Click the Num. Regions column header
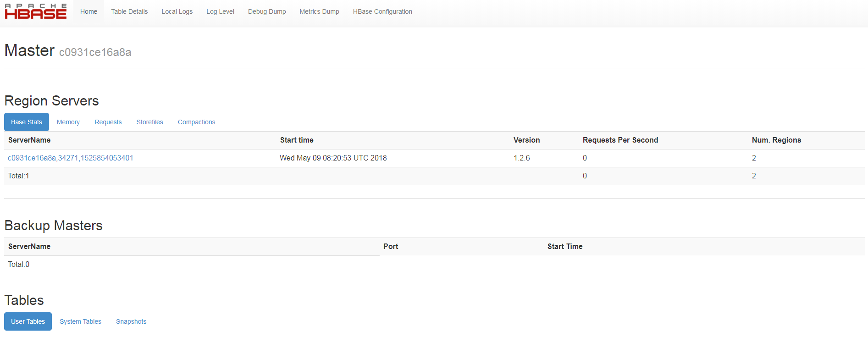Screen dimensions: 868x354 [x=776, y=140]
